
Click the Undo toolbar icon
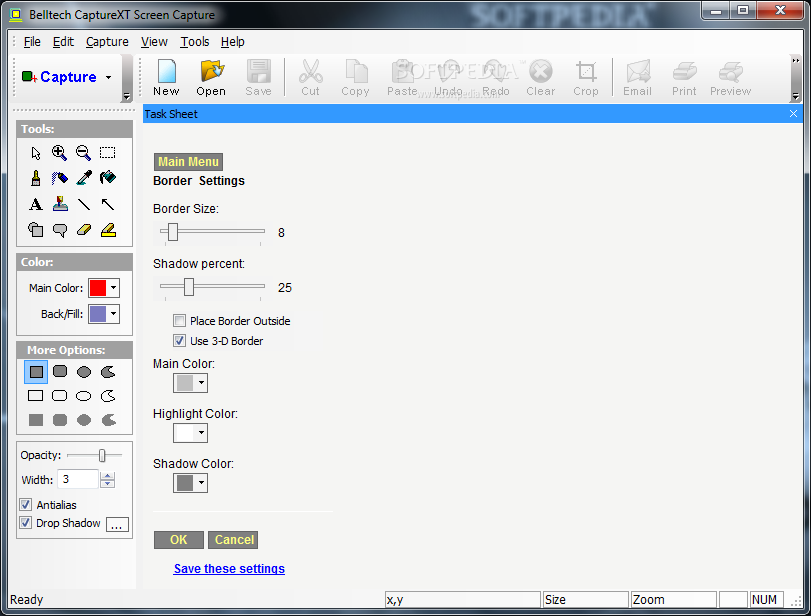point(448,77)
